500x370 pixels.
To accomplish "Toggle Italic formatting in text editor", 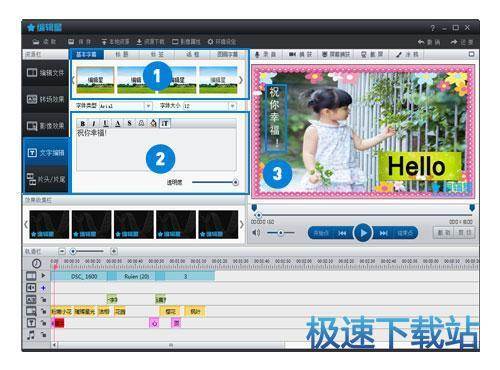I will [x=94, y=124].
